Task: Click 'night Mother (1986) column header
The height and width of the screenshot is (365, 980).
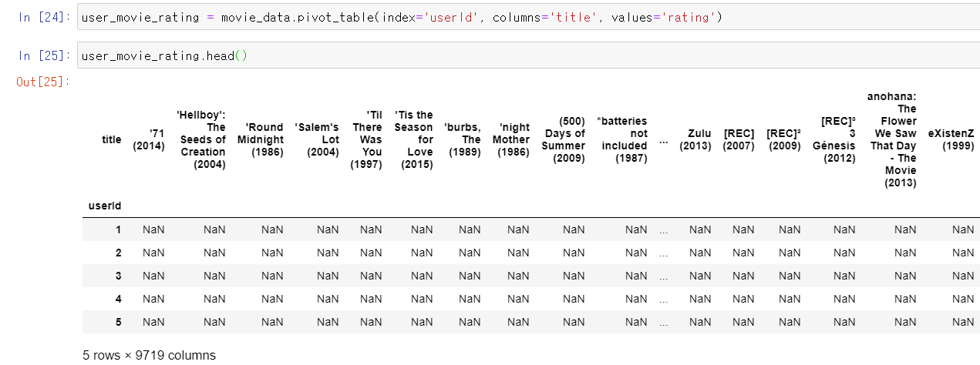Action: pos(511,139)
